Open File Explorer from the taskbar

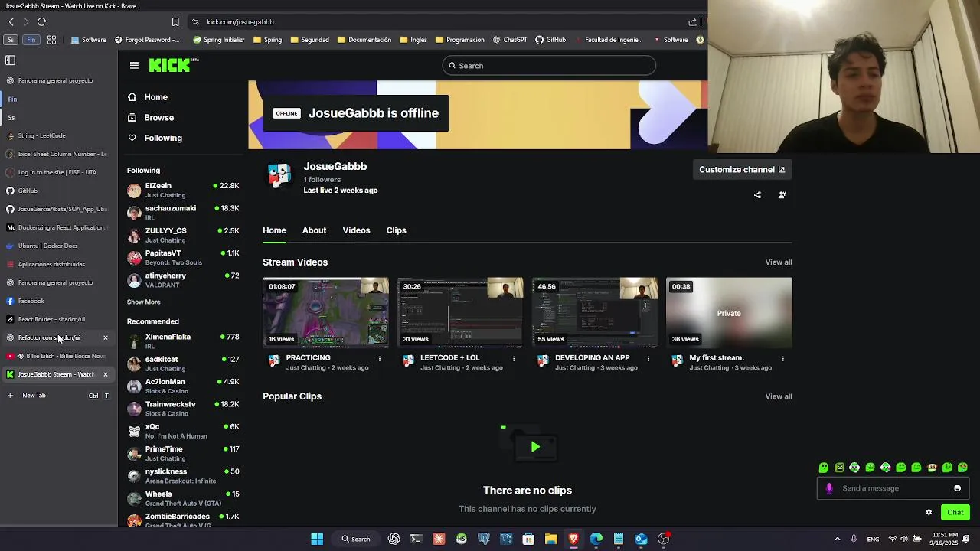[x=550, y=539]
